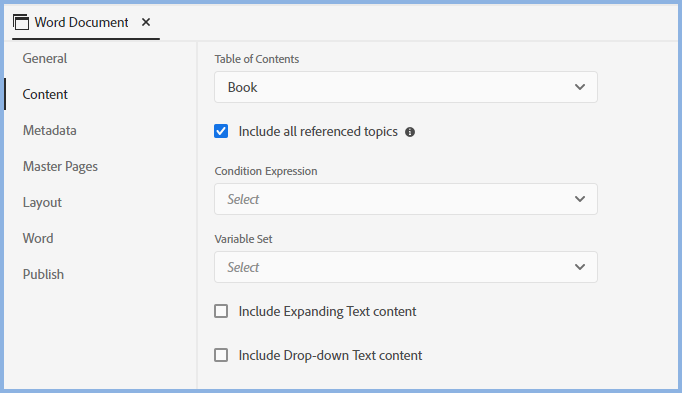Viewport: 682px width, 393px height.
Task: Uncheck Include all referenced topics
Action: coord(221,131)
